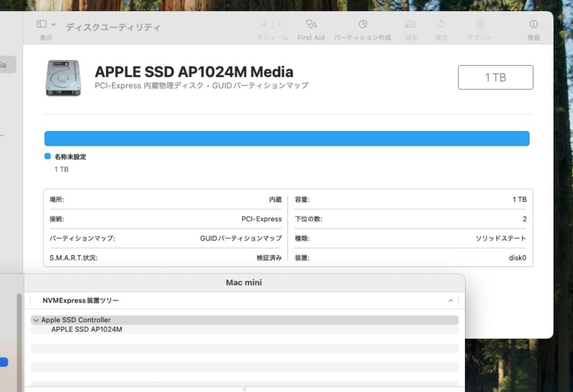Click the 復元 restore icon
573x392 pixels.
click(x=441, y=24)
